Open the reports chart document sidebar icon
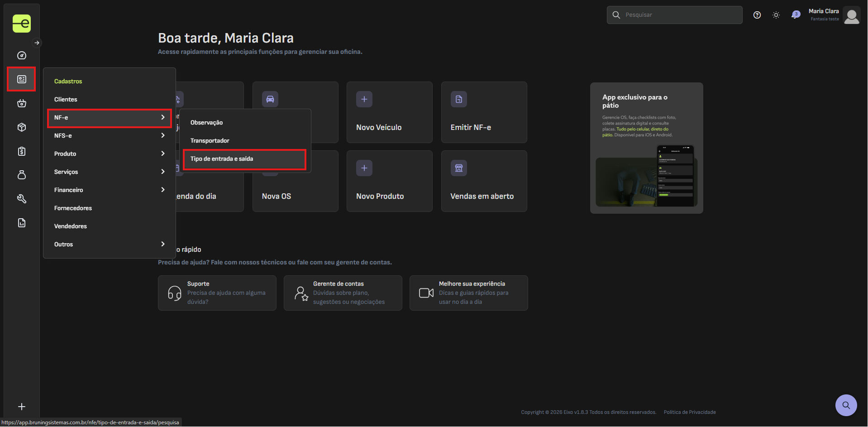The image size is (868, 427). tap(22, 223)
